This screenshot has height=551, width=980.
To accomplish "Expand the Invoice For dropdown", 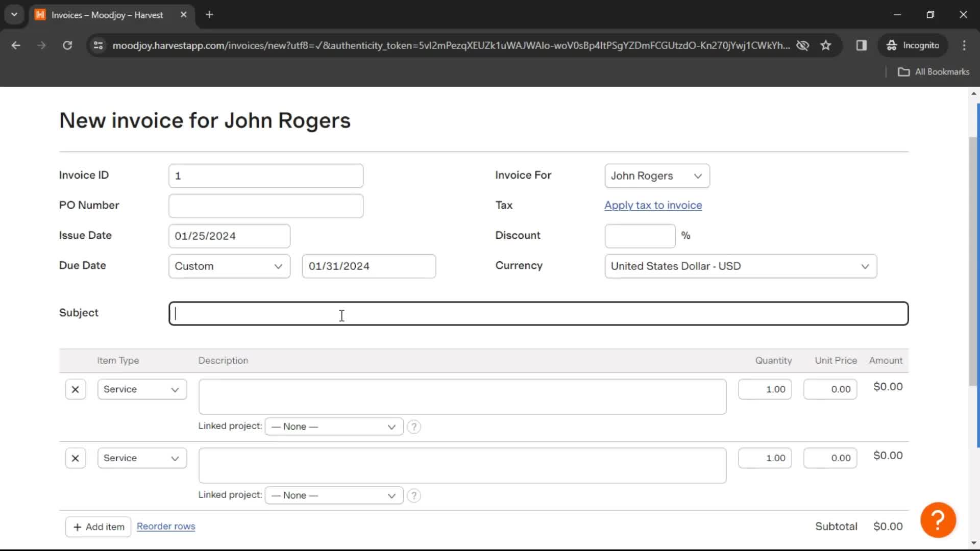I will click(656, 176).
